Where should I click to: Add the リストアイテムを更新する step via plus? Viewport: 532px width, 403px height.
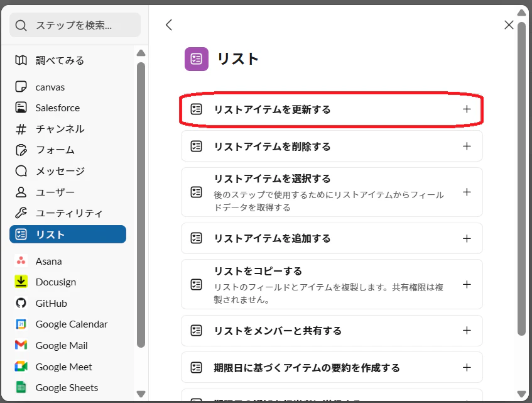coord(467,109)
